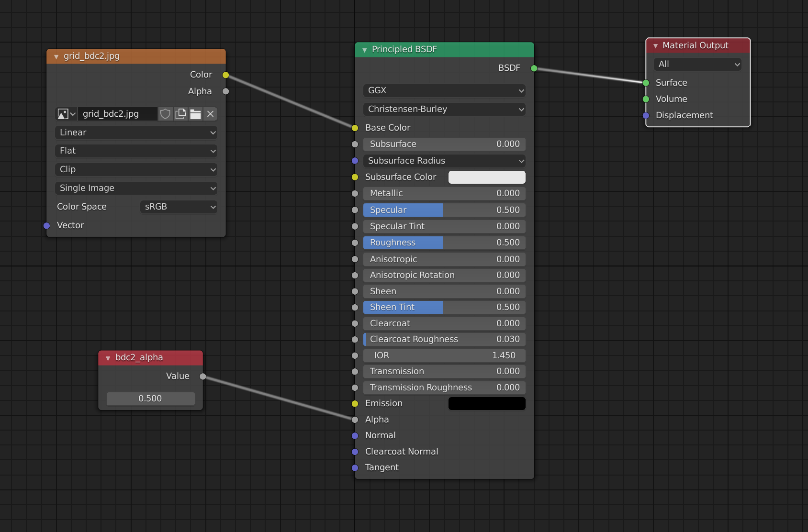The width and height of the screenshot is (808, 532).
Task: Click the image name field grid_bdc2.jpg
Action: pyautogui.click(x=117, y=114)
